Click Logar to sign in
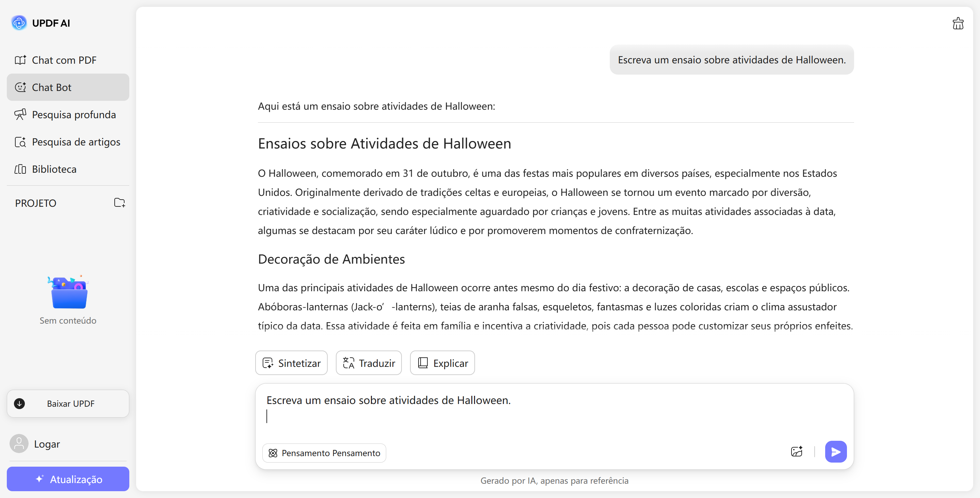 47,444
